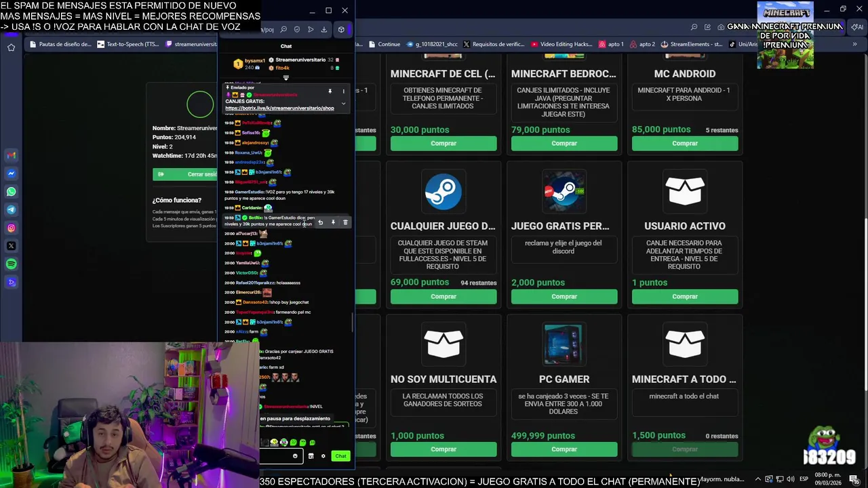Screen dimensions: 868x488
Task: Open the 'streameruniversit...' Twitch bookmark
Action: pyautogui.click(x=191, y=44)
